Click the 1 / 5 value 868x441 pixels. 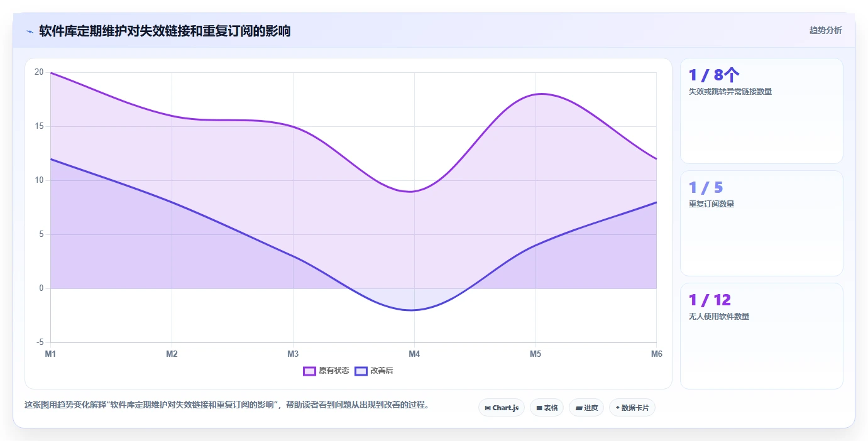coord(706,187)
